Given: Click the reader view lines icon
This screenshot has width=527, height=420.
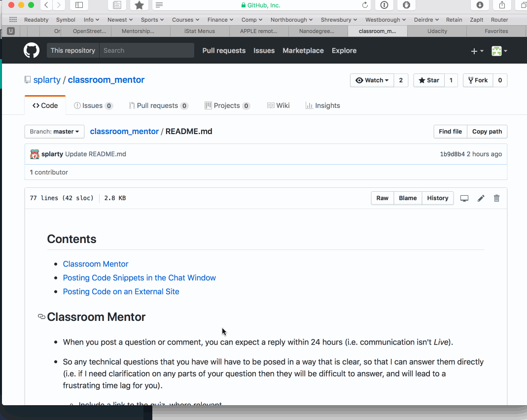Looking at the screenshot, I should [159, 5].
